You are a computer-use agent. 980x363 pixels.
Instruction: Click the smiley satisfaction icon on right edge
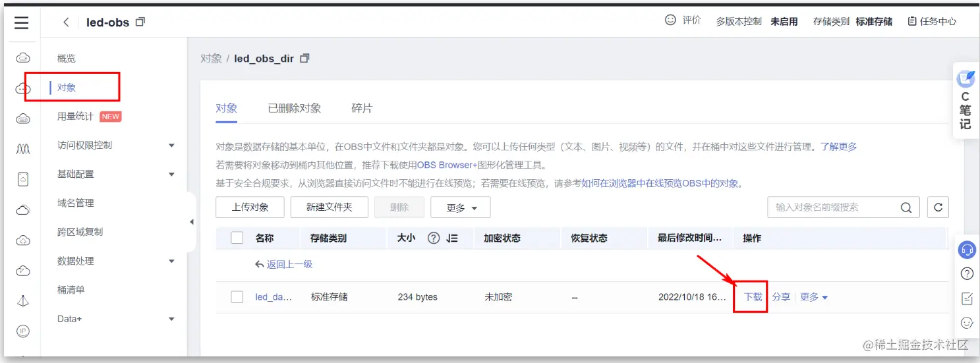(x=967, y=323)
